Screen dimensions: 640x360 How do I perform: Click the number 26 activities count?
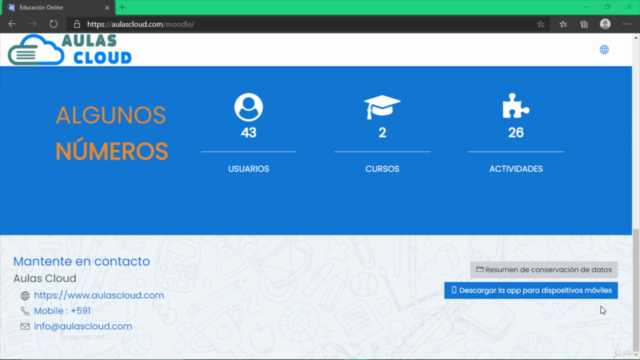click(x=516, y=133)
